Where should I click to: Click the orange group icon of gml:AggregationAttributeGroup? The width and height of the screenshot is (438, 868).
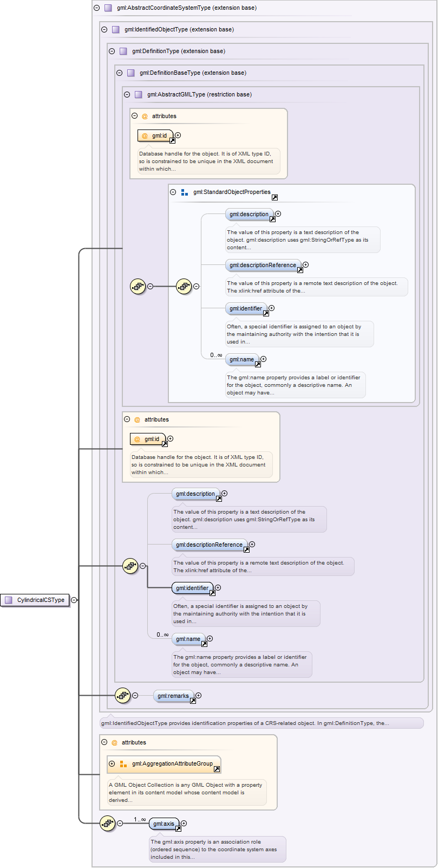point(123,764)
